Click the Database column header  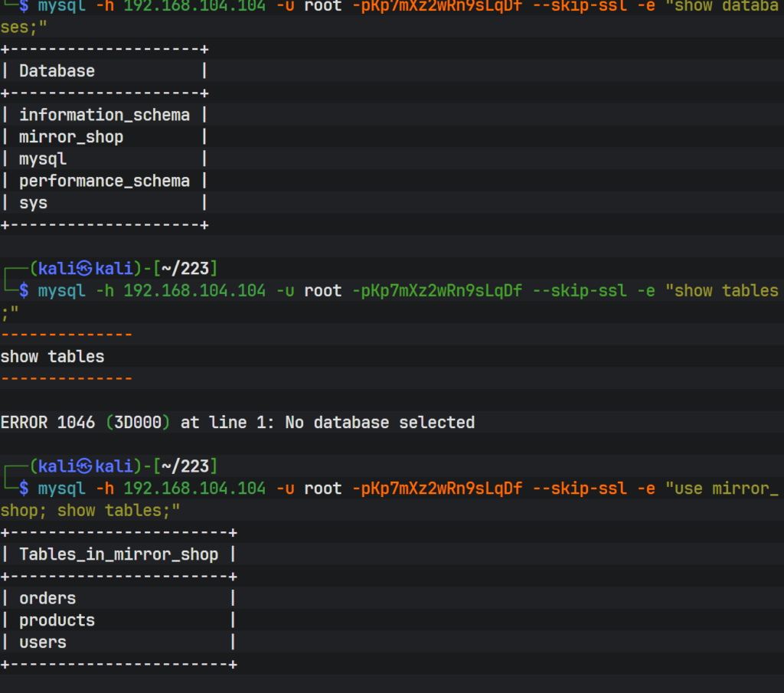[57, 71]
